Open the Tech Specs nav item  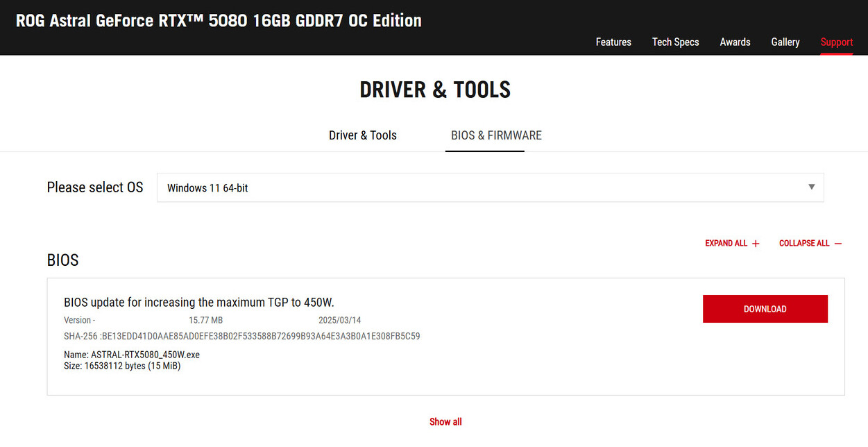(675, 42)
